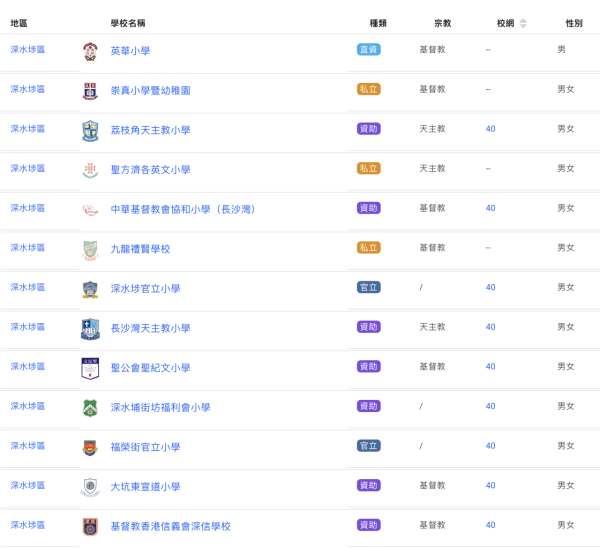Click the 中華基督教會協和小學 logo icon
Image resolution: width=600 pixels, height=548 pixels.
90,210
